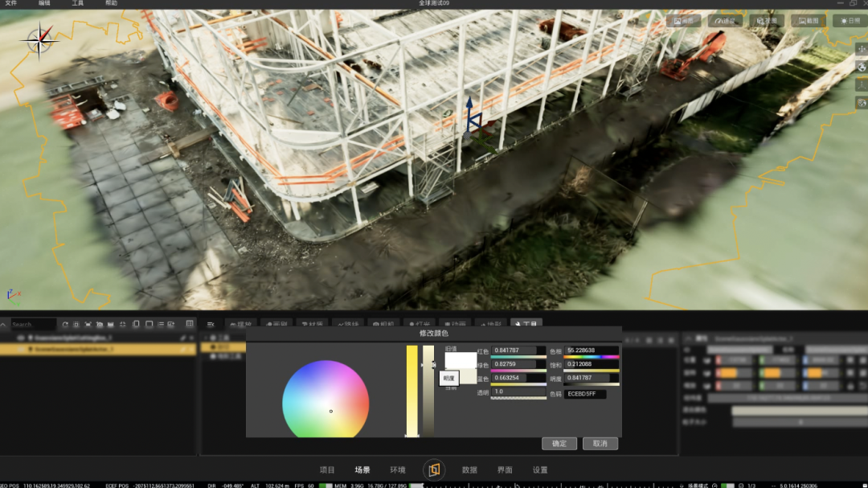The image size is (868, 488).
Task: Toggle visibility of first scene tree row
Action: 21,338
